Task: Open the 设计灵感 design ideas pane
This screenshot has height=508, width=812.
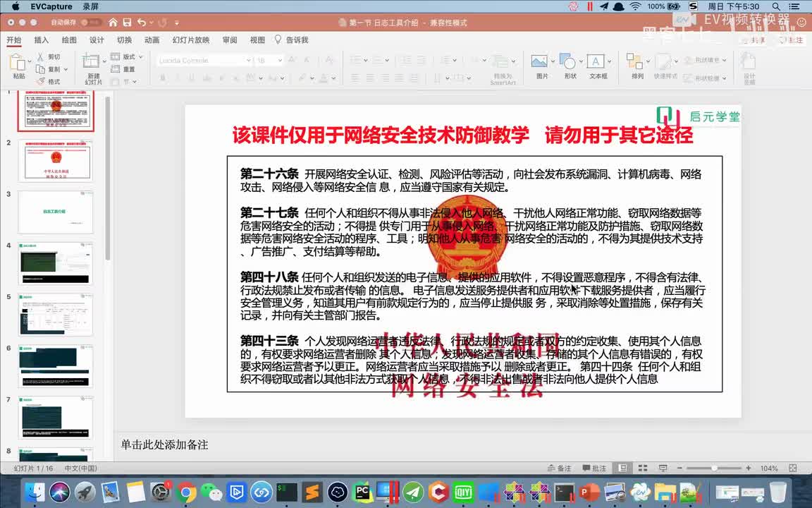Action: pyautogui.click(x=749, y=68)
